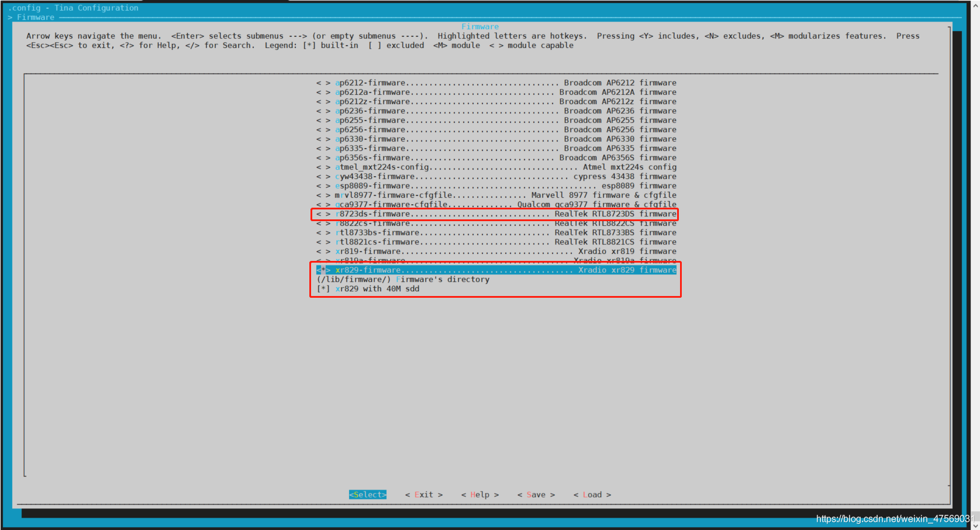Select the cyw43438-firmware entry

coord(496,177)
